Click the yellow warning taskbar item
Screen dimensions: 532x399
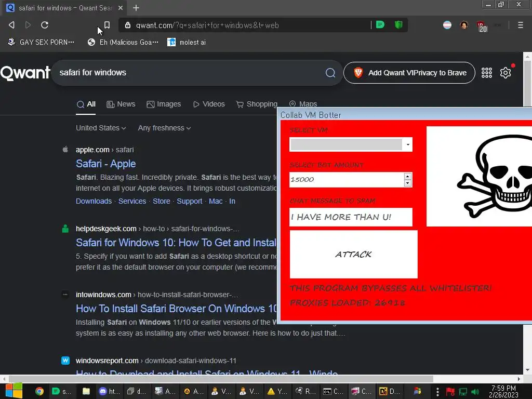pyautogui.click(x=276, y=391)
